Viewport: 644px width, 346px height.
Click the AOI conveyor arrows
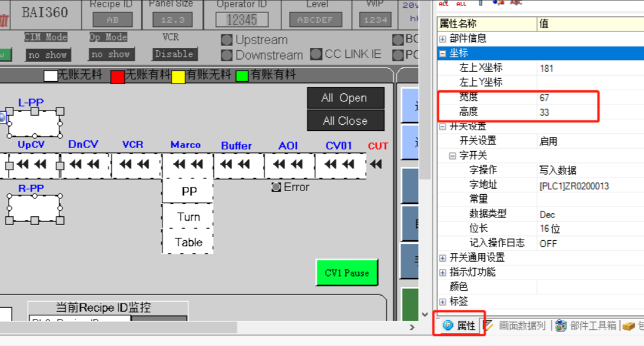pyautogui.click(x=288, y=164)
